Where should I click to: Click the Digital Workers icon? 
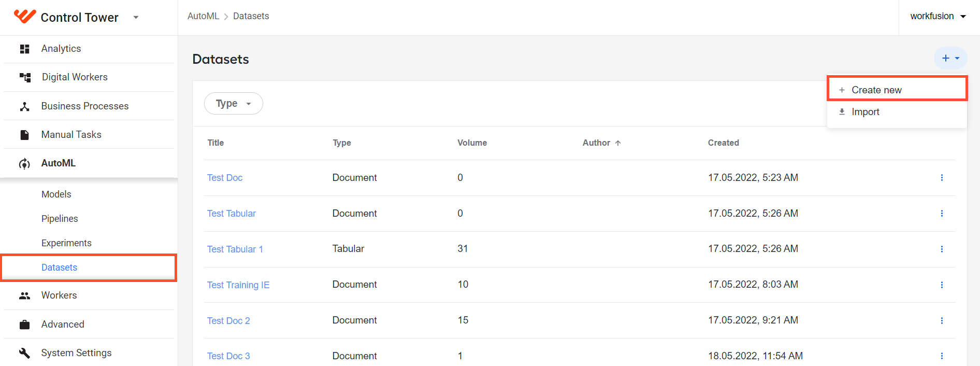(x=25, y=77)
